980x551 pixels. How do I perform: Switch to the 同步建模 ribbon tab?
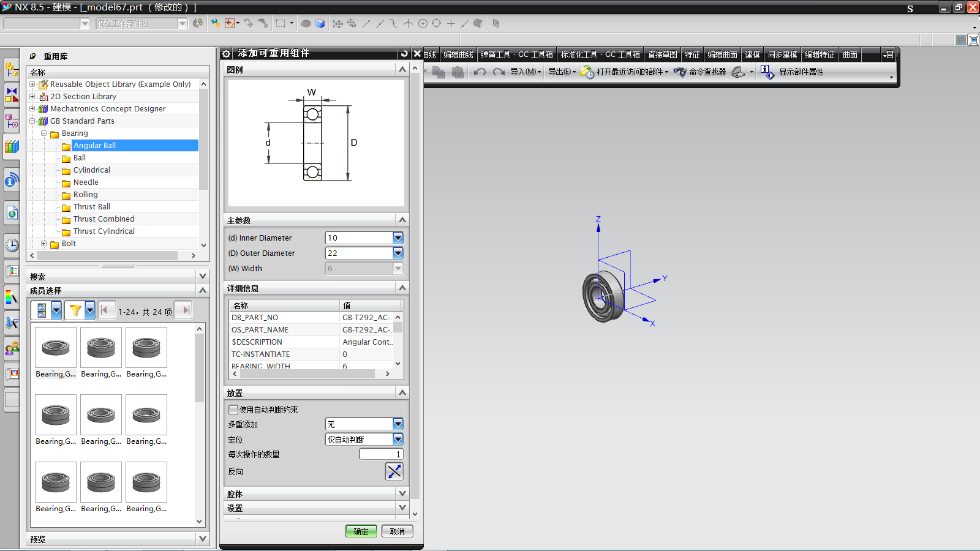[x=782, y=54]
